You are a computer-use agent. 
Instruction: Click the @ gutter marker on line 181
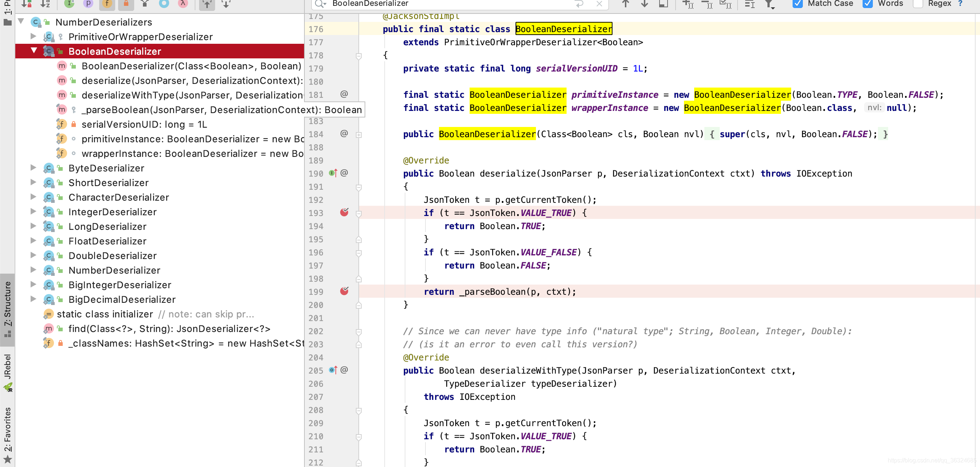(344, 94)
